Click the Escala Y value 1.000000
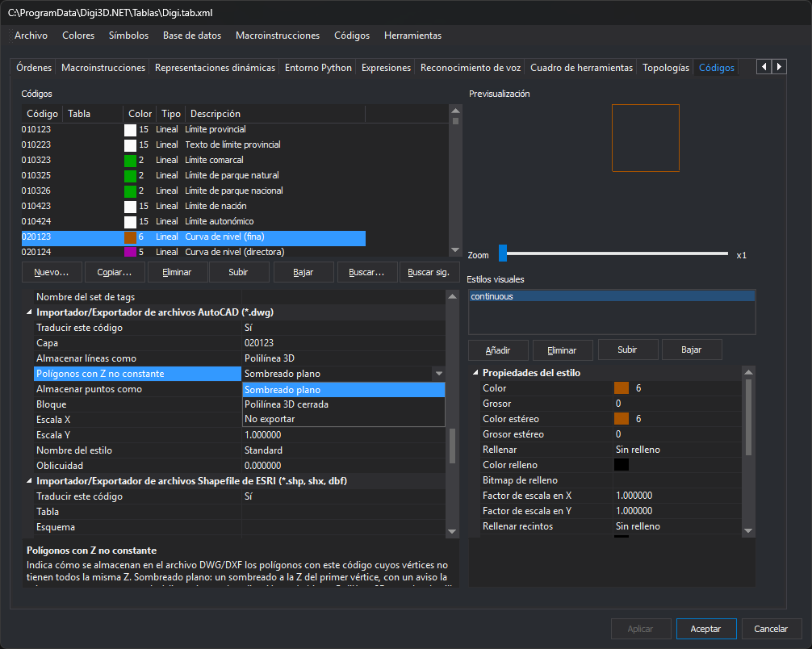The width and height of the screenshot is (812, 649). (343, 435)
